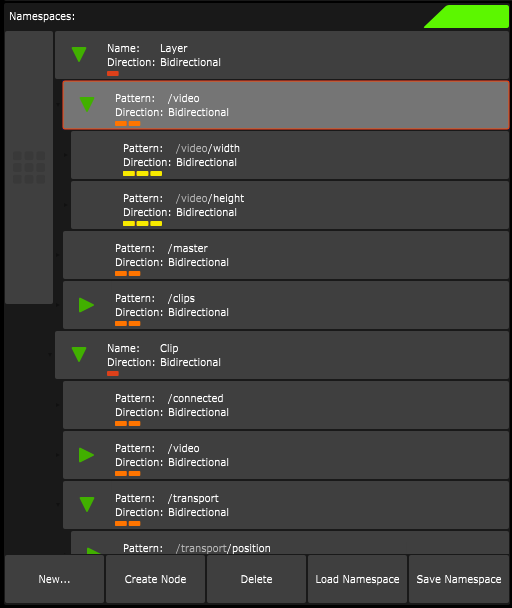Image resolution: width=512 pixels, height=608 pixels.
Task: Expand the /transport/position arrow
Action: pos(94,551)
